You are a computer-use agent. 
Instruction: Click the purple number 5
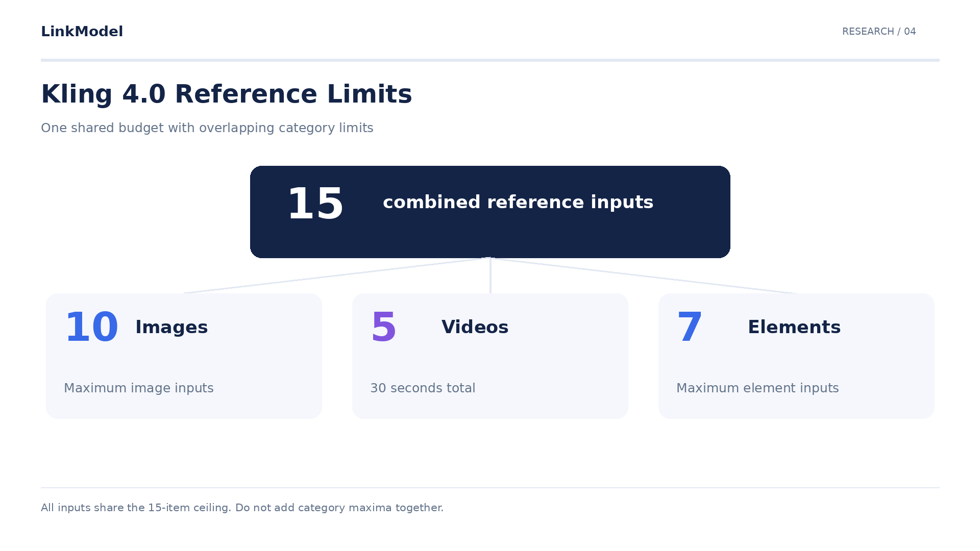(x=384, y=328)
